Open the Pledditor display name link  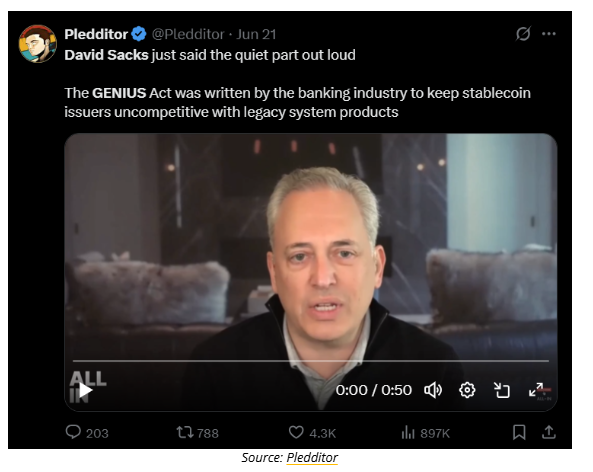tap(96, 34)
